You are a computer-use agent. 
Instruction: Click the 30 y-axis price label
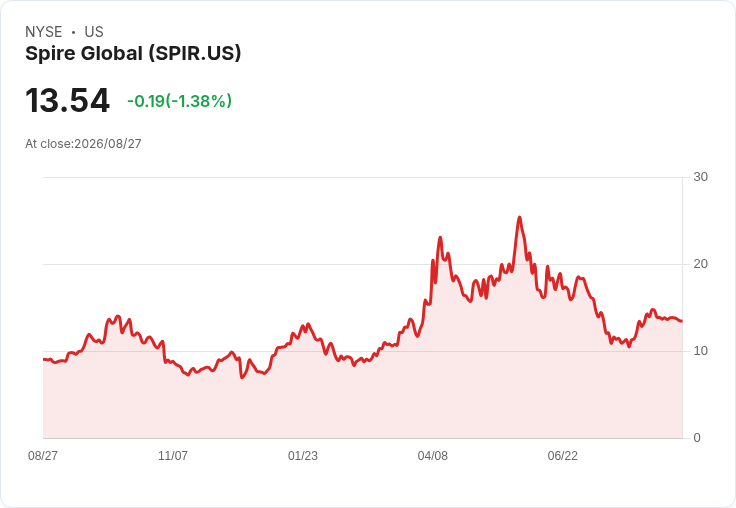point(700,177)
